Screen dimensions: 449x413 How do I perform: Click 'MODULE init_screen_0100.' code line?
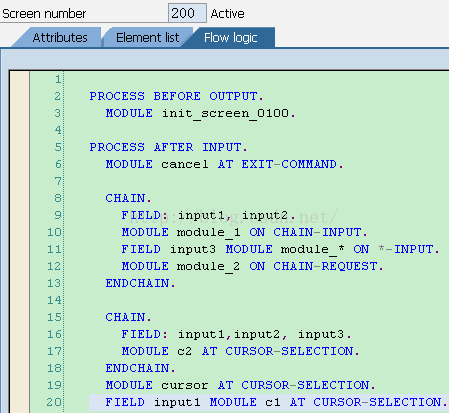(x=200, y=113)
